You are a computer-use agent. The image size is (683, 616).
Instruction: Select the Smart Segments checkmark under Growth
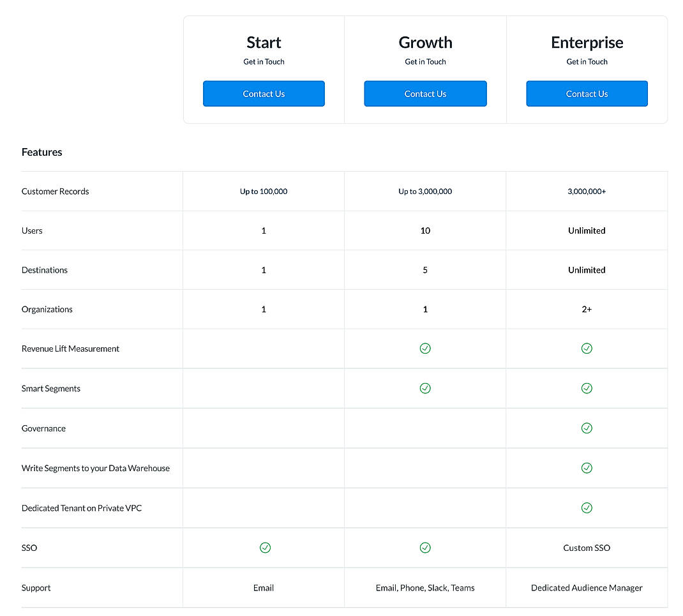425,388
